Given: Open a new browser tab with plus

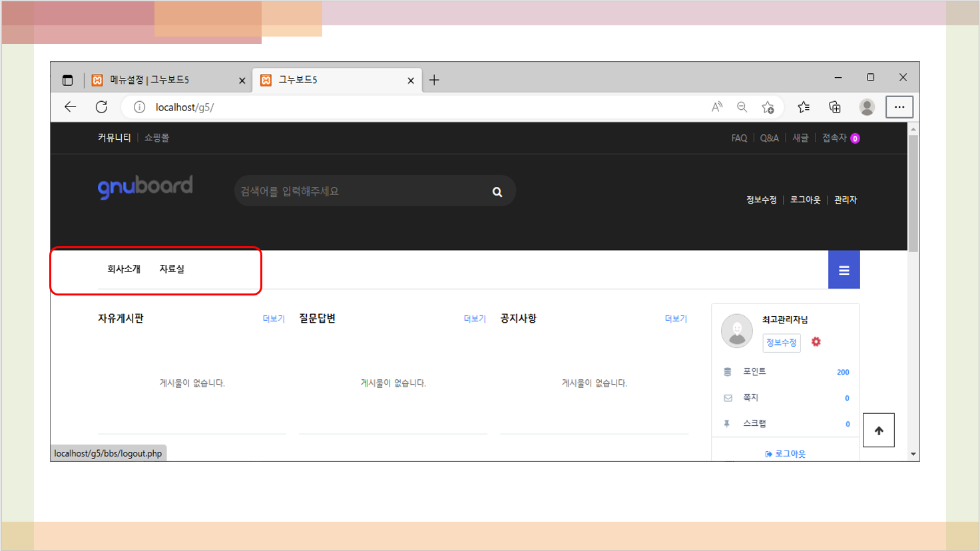Looking at the screenshot, I should (434, 80).
